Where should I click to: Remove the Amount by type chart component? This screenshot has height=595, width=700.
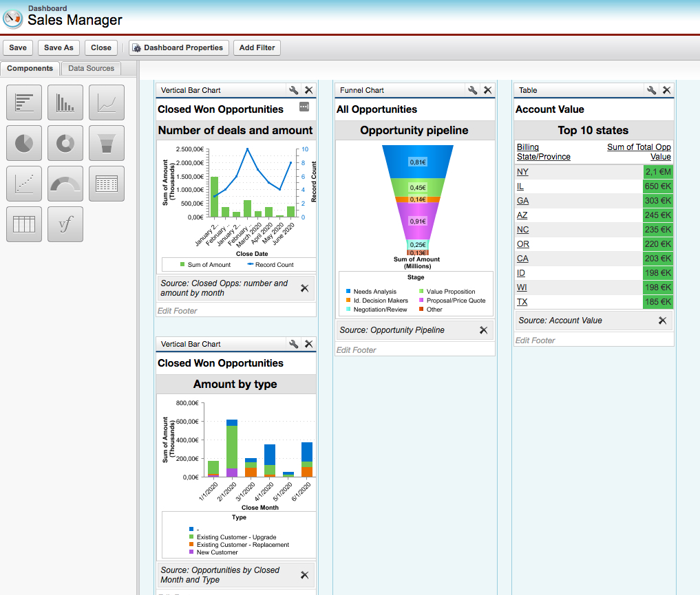(308, 344)
